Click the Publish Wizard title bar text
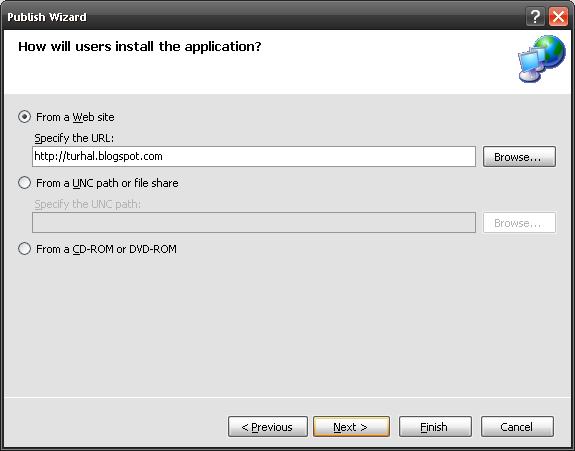575x451 pixels. 47,17
